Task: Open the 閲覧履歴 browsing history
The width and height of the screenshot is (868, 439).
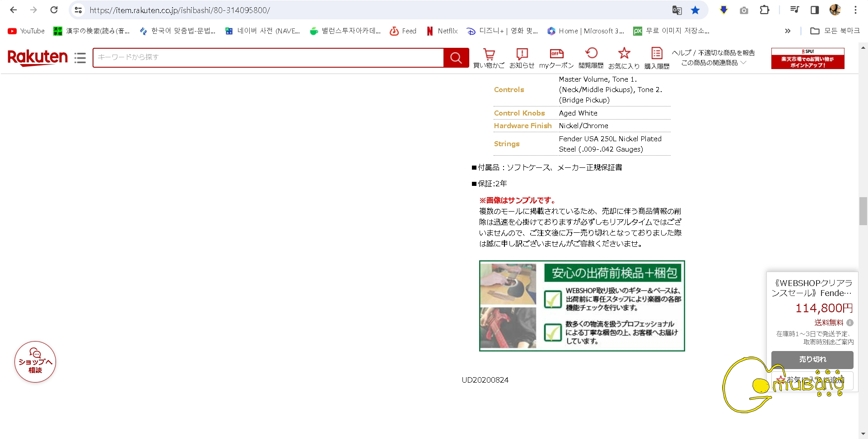Action: (x=591, y=59)
